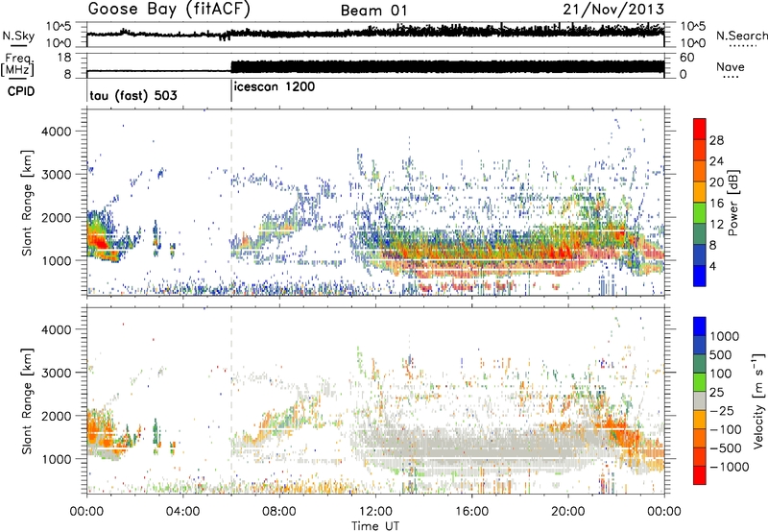Click the '24' label on Power color bar

[716, 161]
